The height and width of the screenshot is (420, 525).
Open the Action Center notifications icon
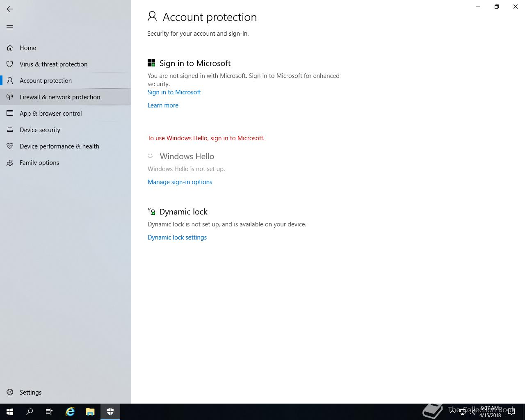pyautogui.click(x=511, y=412)
